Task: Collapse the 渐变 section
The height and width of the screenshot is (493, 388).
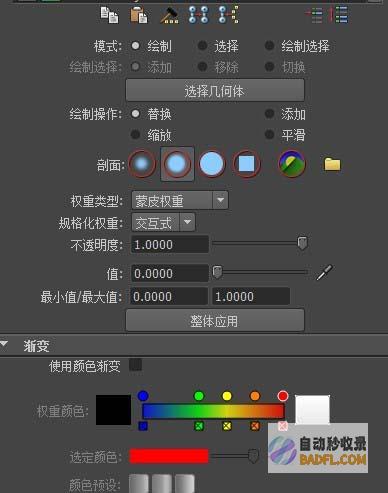Action: point(4,344)
